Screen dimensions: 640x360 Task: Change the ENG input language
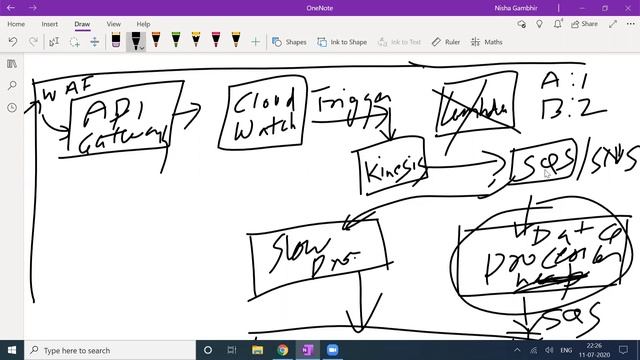coord(566,350)
